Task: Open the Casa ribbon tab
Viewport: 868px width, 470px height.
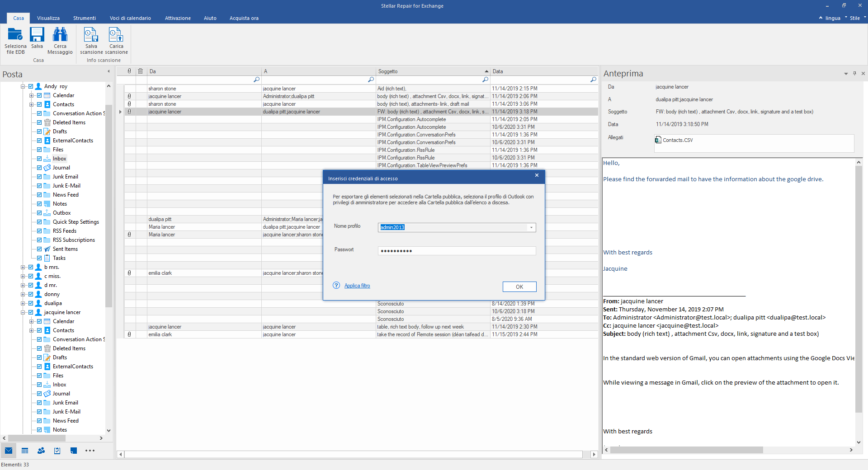Action: [x=19, y=18]
